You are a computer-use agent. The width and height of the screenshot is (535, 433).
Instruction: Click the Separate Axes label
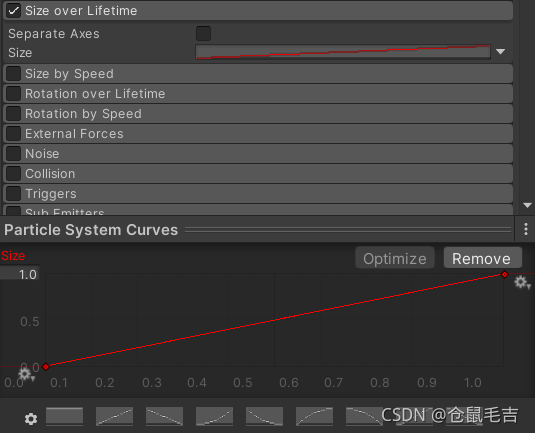pyautogui.click(x=54, y=33)
